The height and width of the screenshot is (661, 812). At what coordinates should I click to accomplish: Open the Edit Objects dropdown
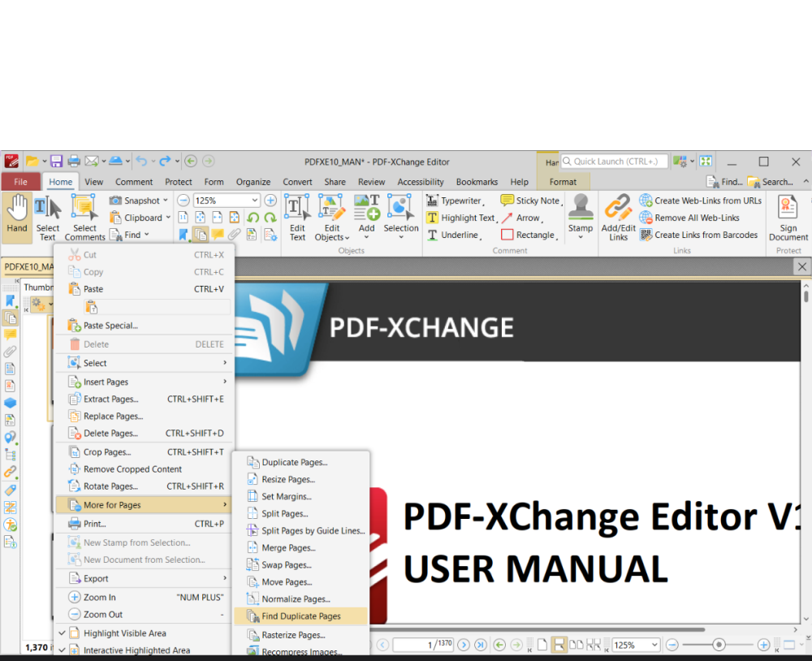point(332,237)
